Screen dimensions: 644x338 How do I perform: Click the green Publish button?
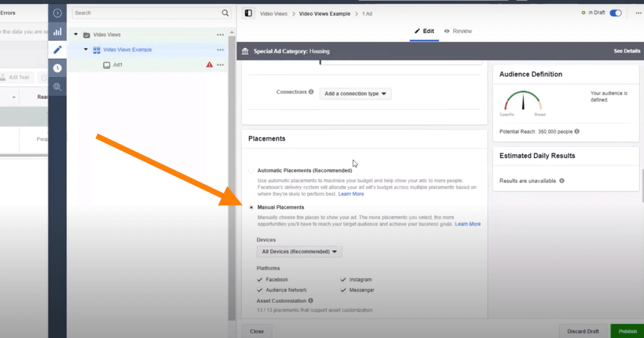pyautogui.click(x=627, y=331)
